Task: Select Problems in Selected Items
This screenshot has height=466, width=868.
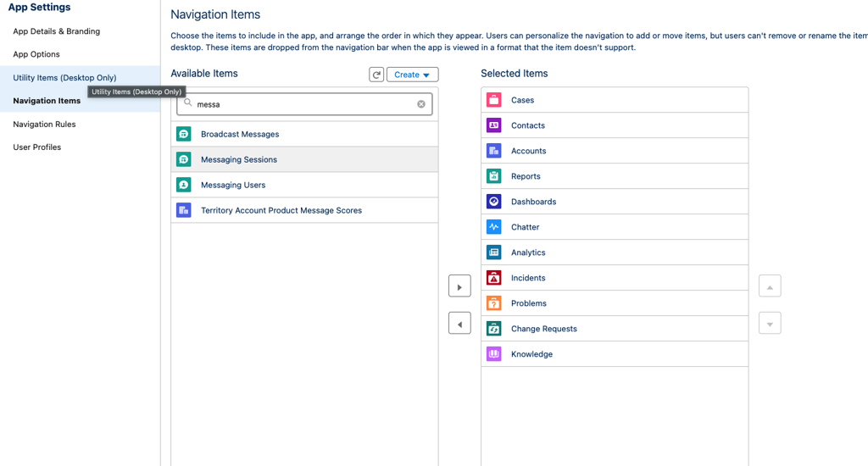Action: (615, 303)
